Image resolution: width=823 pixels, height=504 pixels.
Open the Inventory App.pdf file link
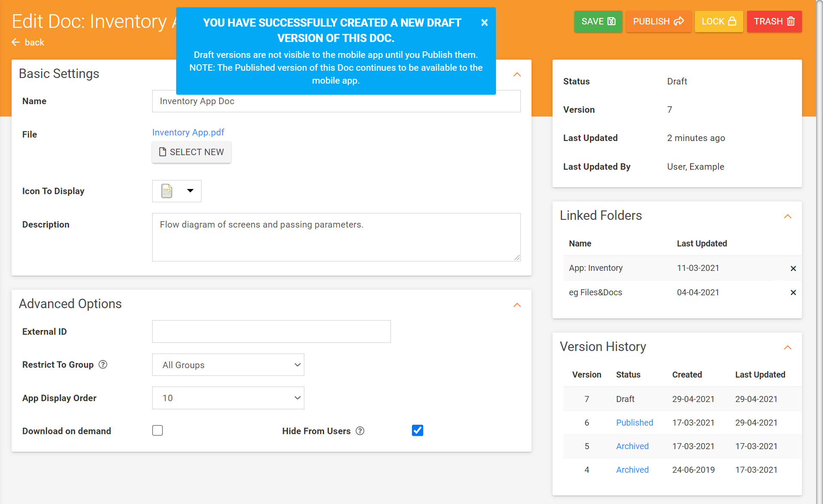(x=188, y=132)
